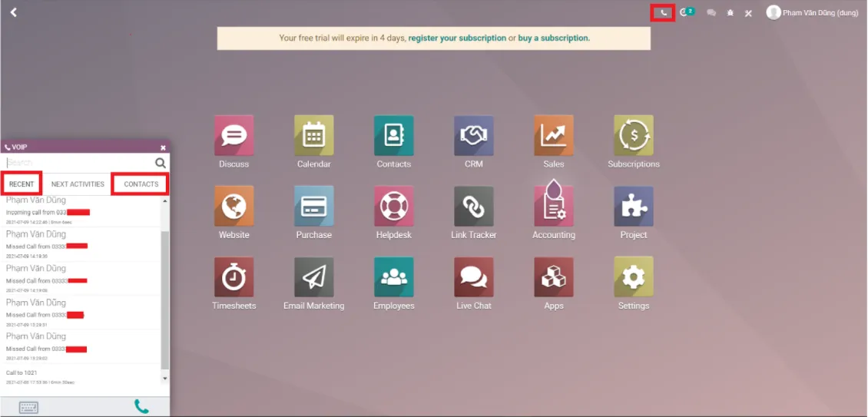The height and width of the screenshot is (417, 868).
Task: Select the Call to 1021 entry
Action: tap(81, 376)
